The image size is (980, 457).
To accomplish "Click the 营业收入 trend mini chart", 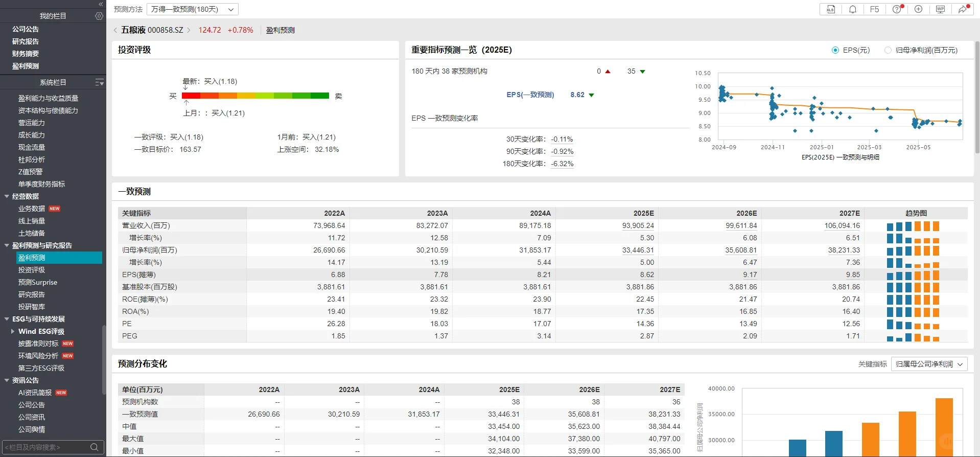I will 913,226.
